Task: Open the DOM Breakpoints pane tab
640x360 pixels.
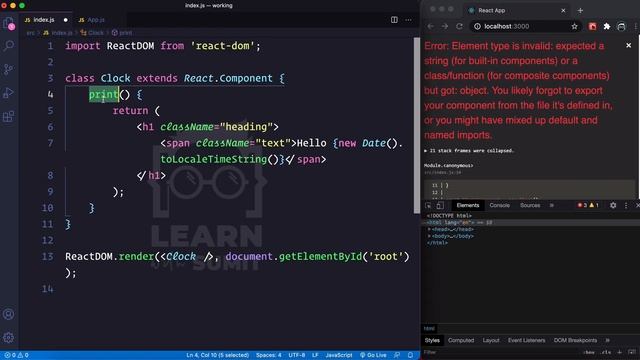Action: 575,340
